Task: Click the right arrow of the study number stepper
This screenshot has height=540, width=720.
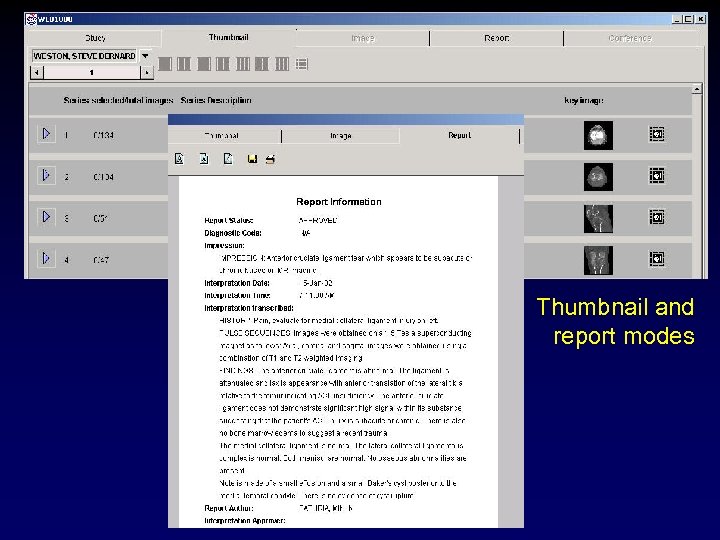Action: click(x=146, y=72)
